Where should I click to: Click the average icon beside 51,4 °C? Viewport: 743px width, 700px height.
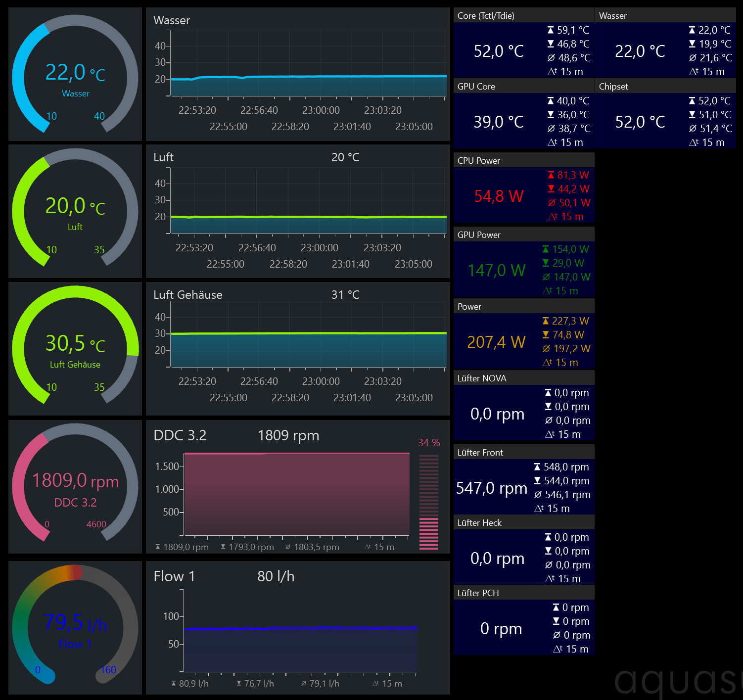693,129
